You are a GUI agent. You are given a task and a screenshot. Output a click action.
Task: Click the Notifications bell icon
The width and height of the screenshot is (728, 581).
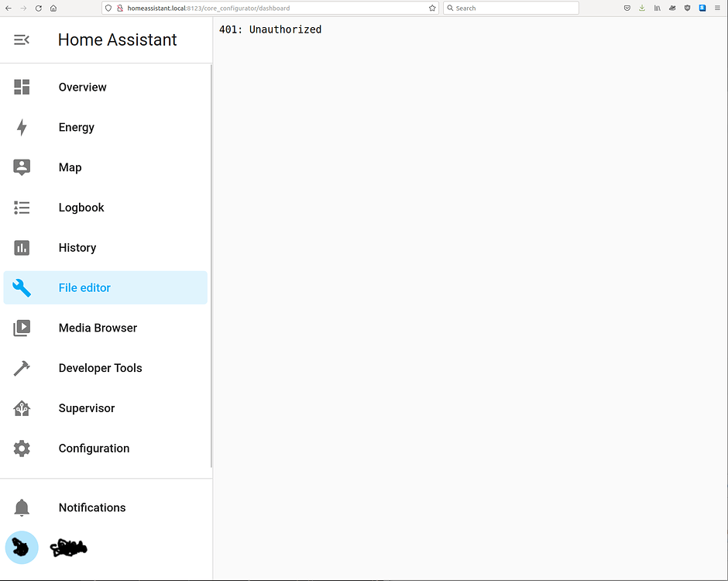21,507
